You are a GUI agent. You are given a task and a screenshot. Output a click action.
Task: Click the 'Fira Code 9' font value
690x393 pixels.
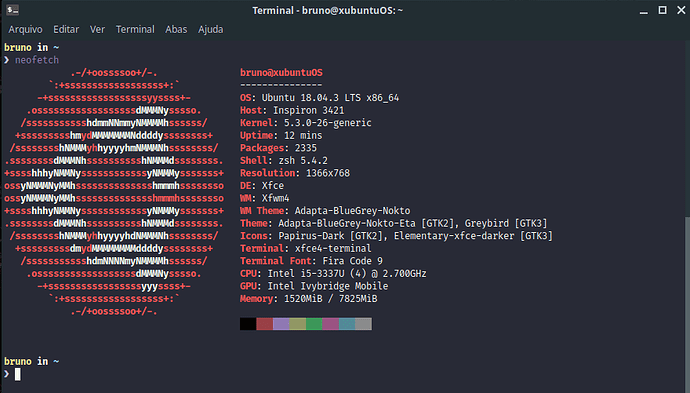pyautogui.click(x=352, y=261)
